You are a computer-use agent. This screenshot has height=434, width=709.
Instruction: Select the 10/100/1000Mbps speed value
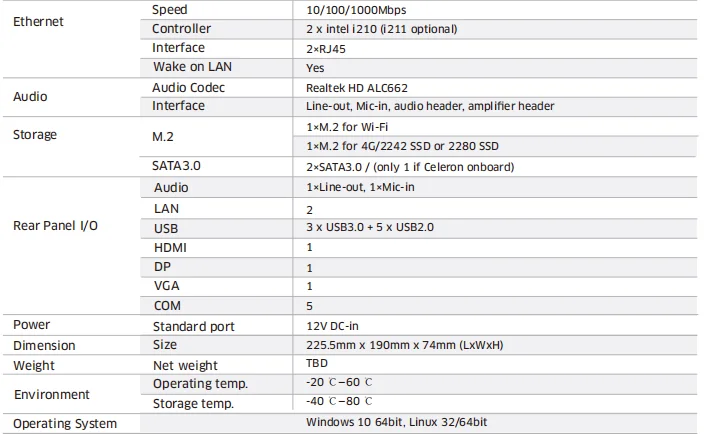click(354, 10)
